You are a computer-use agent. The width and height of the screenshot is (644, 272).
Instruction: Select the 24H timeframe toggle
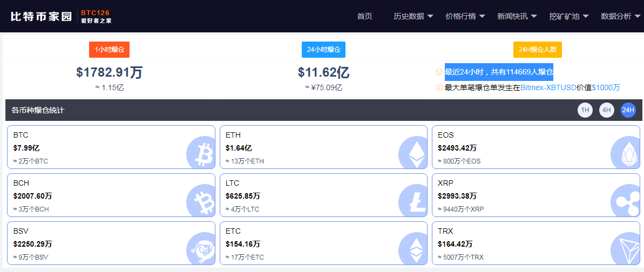click(x=628, y=110)
